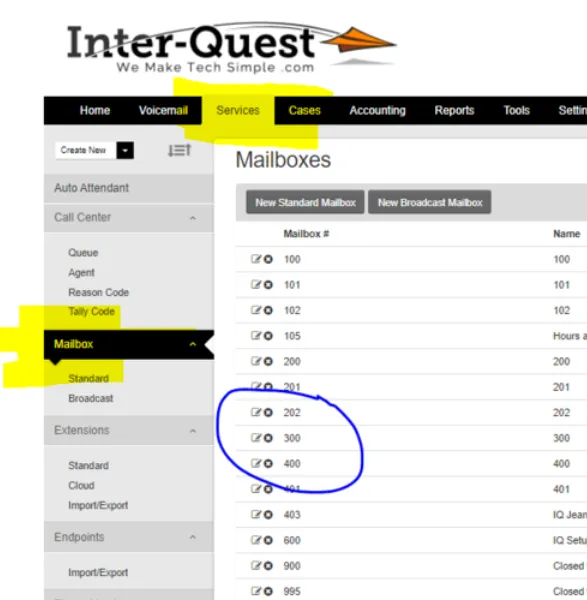Open the Create New dropdown arrow
Image resolution: width=587 pixels, height=600 pixels.
125,150
